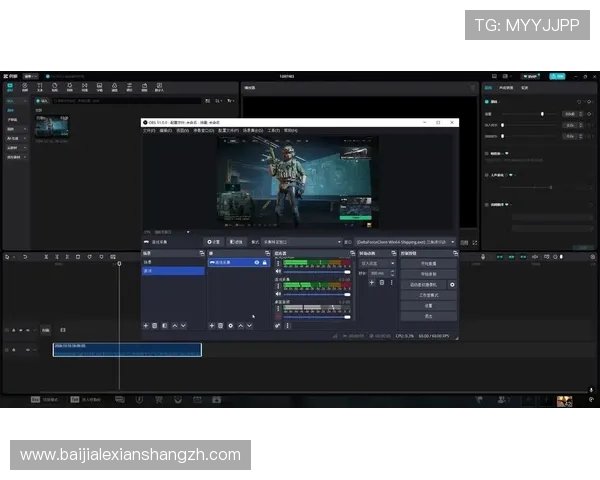The width and height of the screenshot is (600, 480).
Task: Toggle the lock icon on the OBS source row
Action: click(265, 262)
